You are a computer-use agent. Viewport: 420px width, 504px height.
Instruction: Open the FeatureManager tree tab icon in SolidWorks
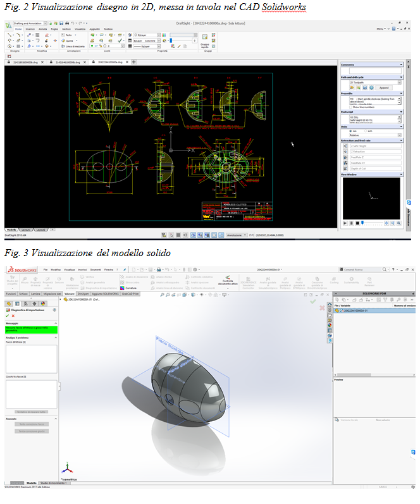click(x=9, y=304)
